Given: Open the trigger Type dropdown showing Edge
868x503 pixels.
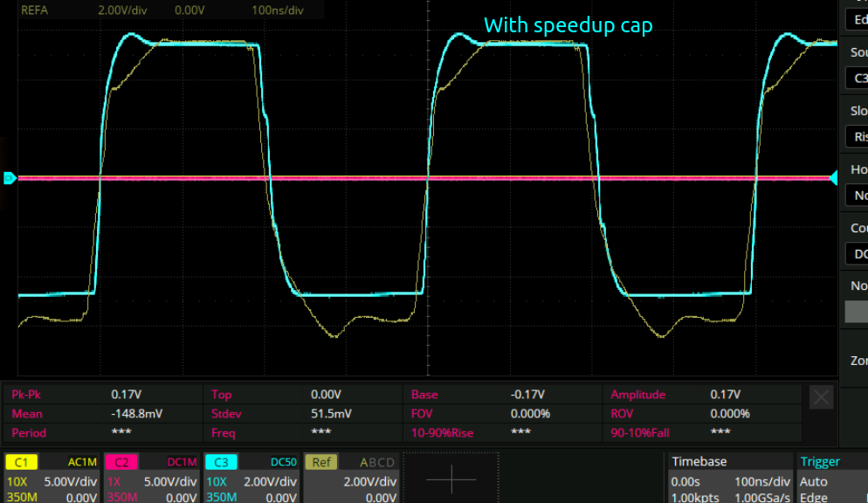Looking at the screenshot, I should tap(856, 20).
